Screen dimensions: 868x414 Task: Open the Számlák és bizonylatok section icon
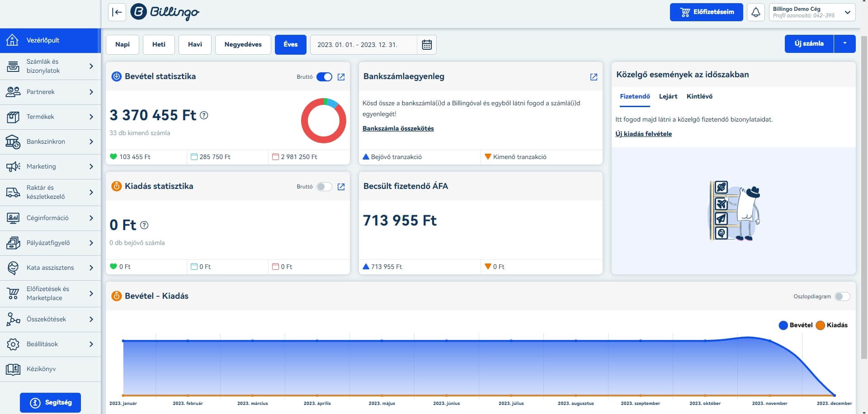pyautogui.click(x=12, y=66)
